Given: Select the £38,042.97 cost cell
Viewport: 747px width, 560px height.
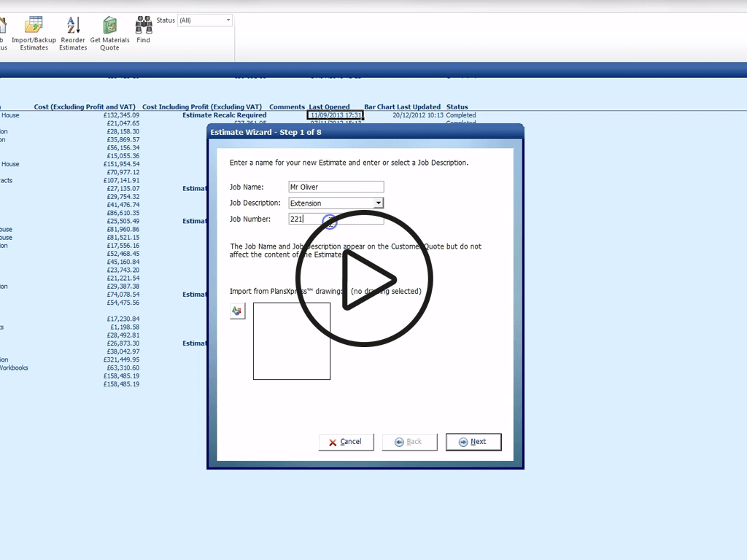Looking at the screenshot, I should (123, 351).
